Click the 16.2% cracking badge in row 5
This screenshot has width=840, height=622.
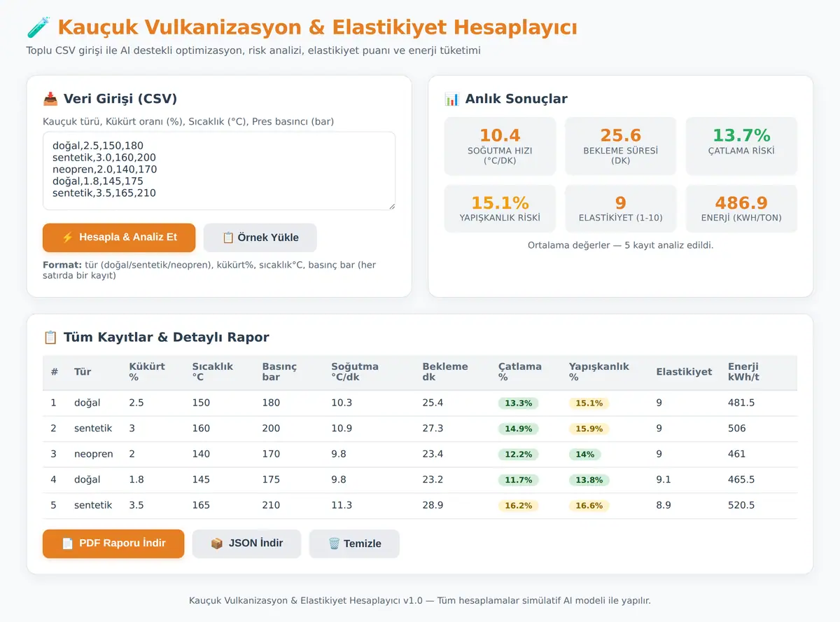[518, 506]
